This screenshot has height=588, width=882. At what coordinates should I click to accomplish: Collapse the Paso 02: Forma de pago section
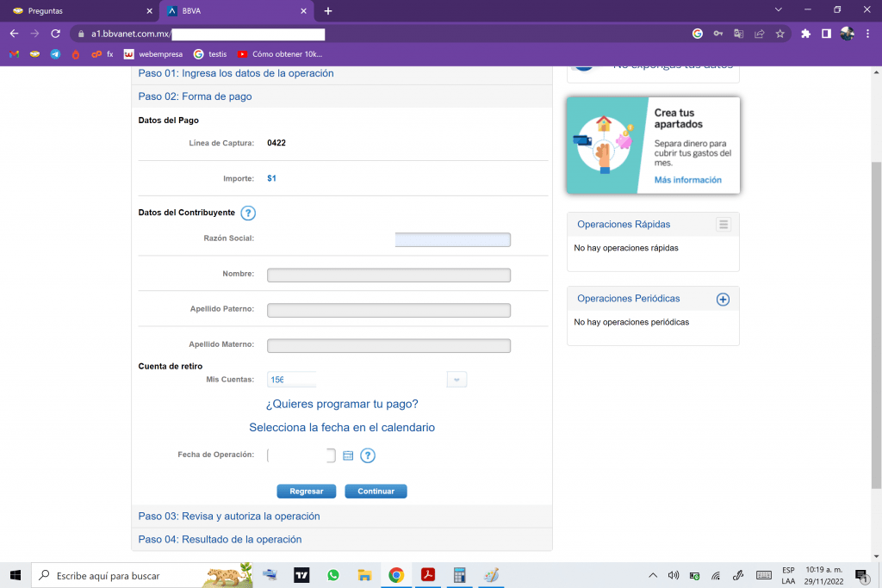point(196,96)
